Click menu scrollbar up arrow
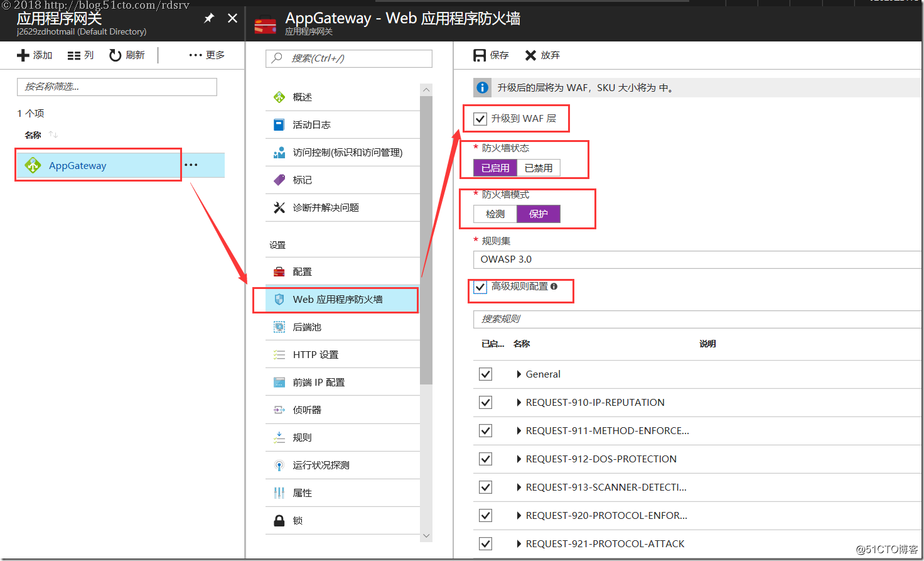 coord(426,90)
